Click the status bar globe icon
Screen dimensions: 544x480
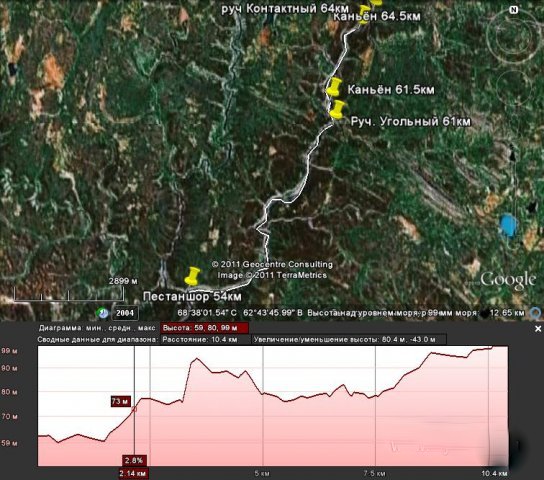pos(536,313)
